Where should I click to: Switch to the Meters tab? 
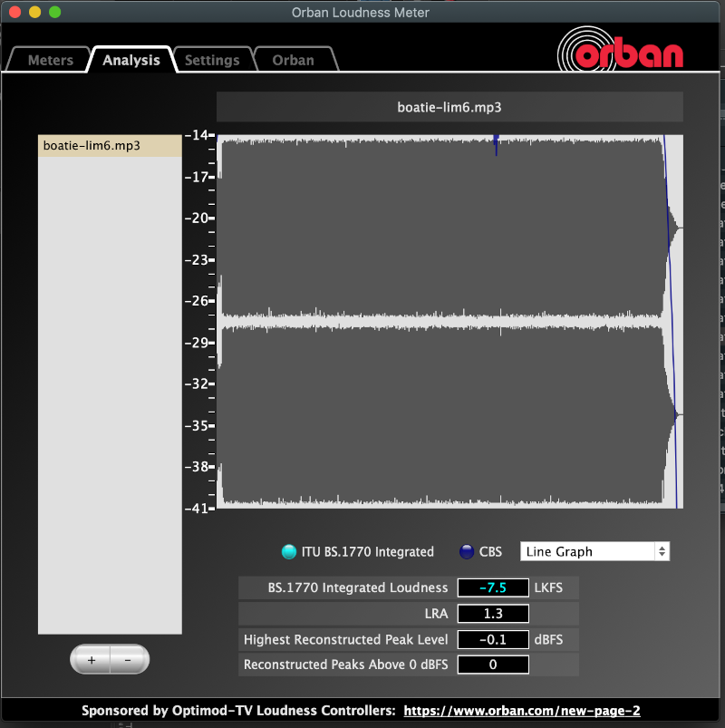tap(51, 61)
